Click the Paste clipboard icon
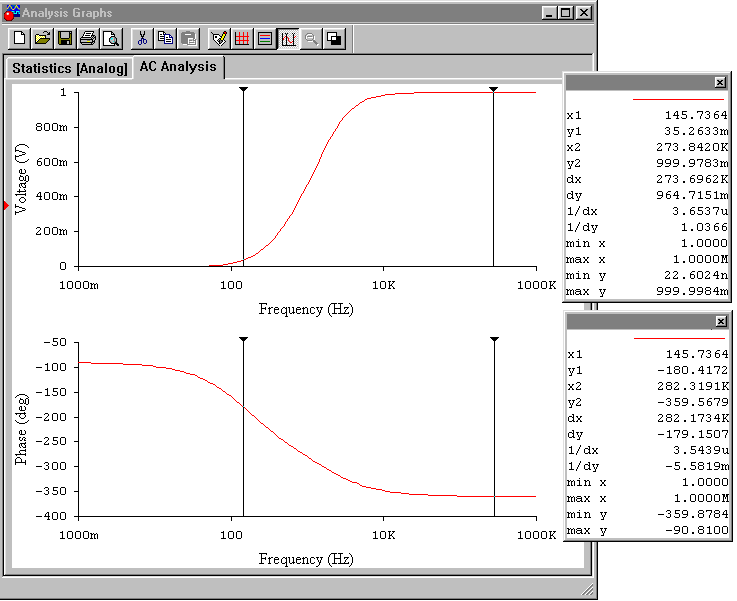This screenshot has width=737, height=601. [188, 38]
